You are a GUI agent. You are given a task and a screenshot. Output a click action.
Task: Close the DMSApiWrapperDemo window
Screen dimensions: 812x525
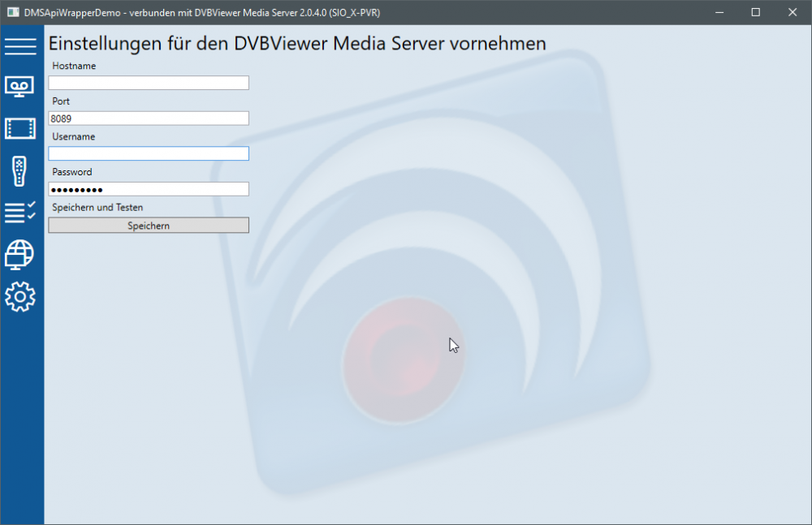point(793,12)
